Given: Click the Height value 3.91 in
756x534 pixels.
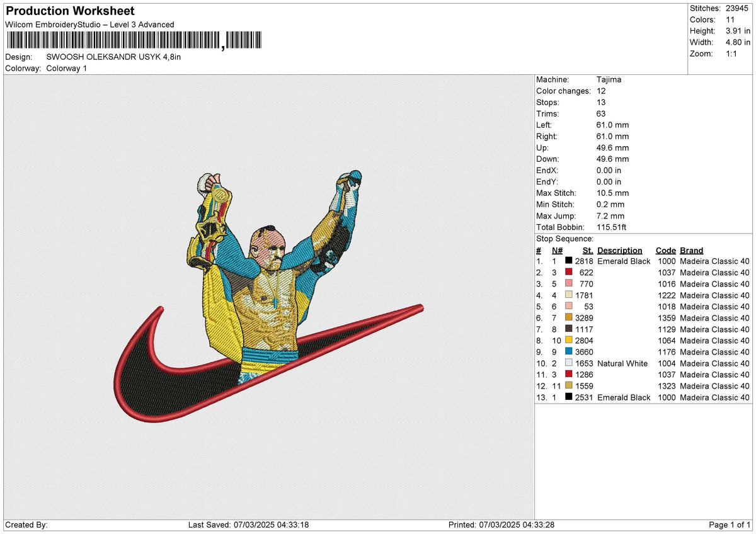Looking at the screenshot, I should [x=738, y=31].
